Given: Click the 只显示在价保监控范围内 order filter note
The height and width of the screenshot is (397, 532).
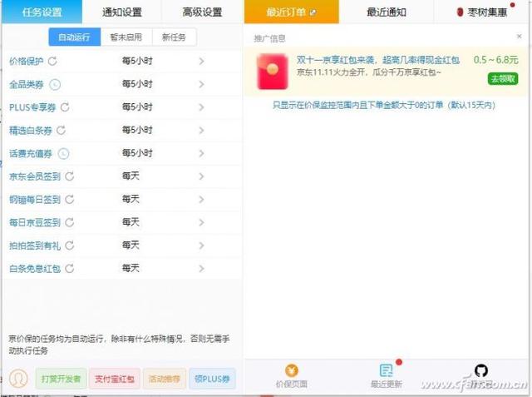Looking at the screenshot, I should (x=384, y=105).
